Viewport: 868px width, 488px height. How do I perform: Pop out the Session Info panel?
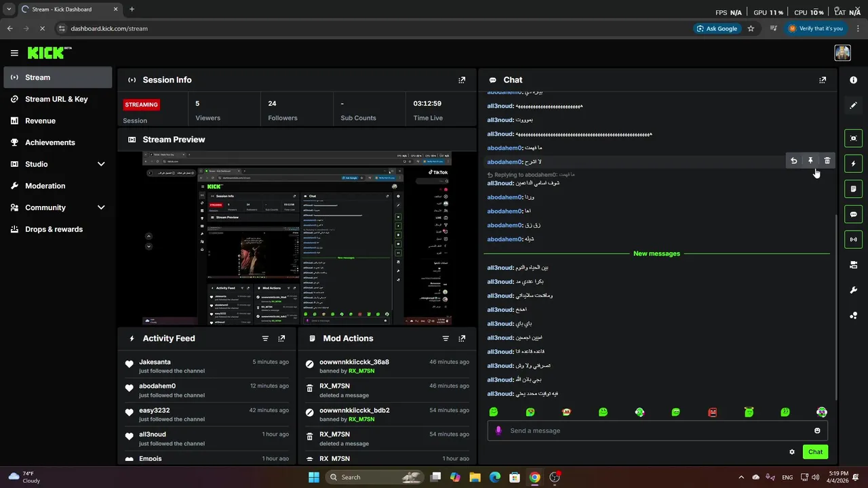click(x=462, y=80)
